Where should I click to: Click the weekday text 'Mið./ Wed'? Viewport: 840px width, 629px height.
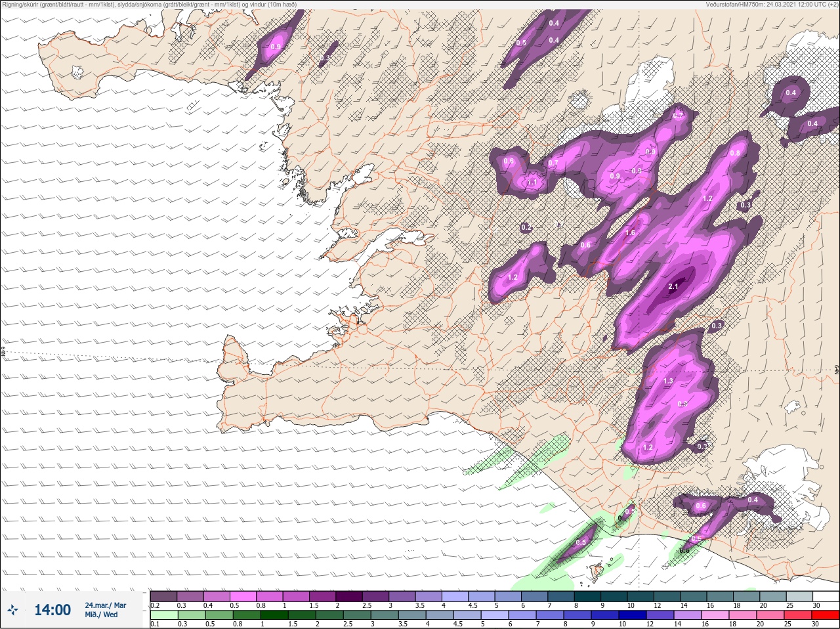click(101, 615)
